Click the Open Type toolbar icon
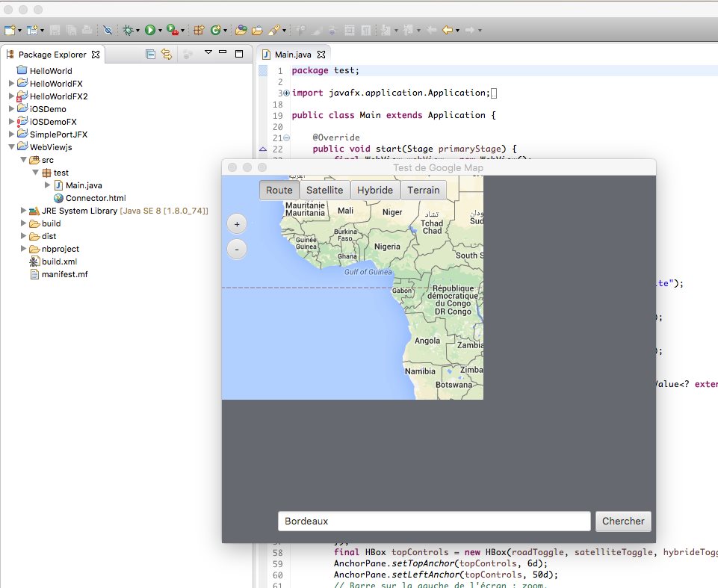Viewport: 718px width, 588px height. 241,30
